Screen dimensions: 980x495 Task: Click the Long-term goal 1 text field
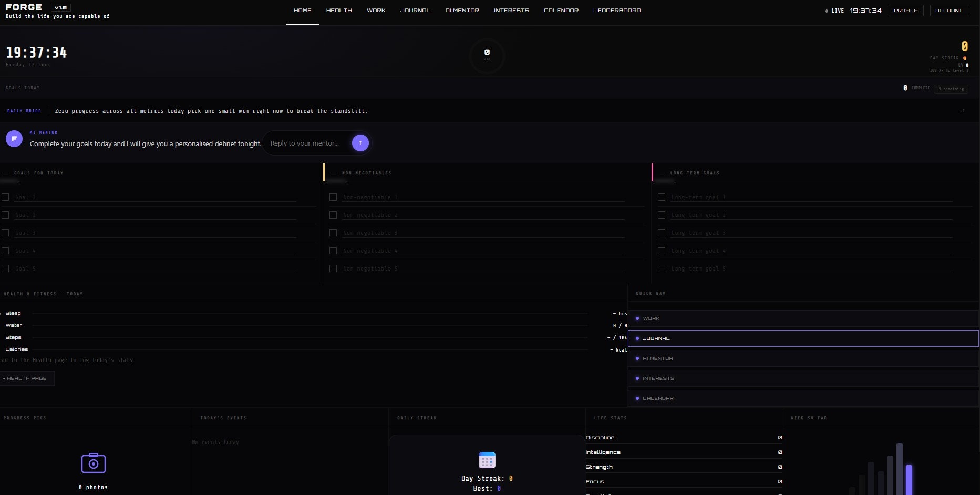812,197
